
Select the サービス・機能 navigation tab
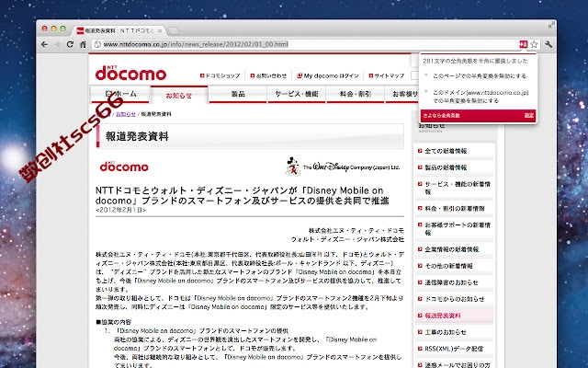tap(296, 94)
